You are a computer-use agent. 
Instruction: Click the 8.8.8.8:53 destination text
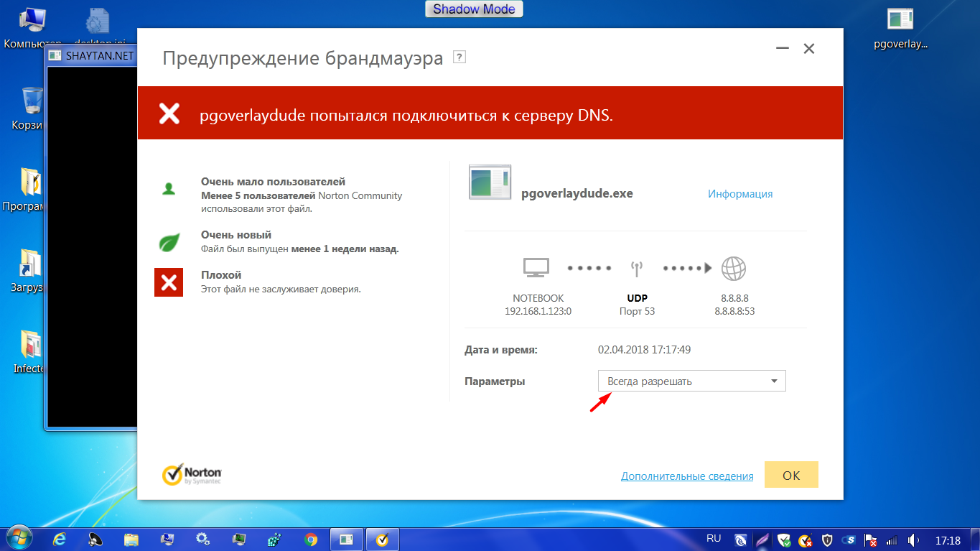coord(734,311)
